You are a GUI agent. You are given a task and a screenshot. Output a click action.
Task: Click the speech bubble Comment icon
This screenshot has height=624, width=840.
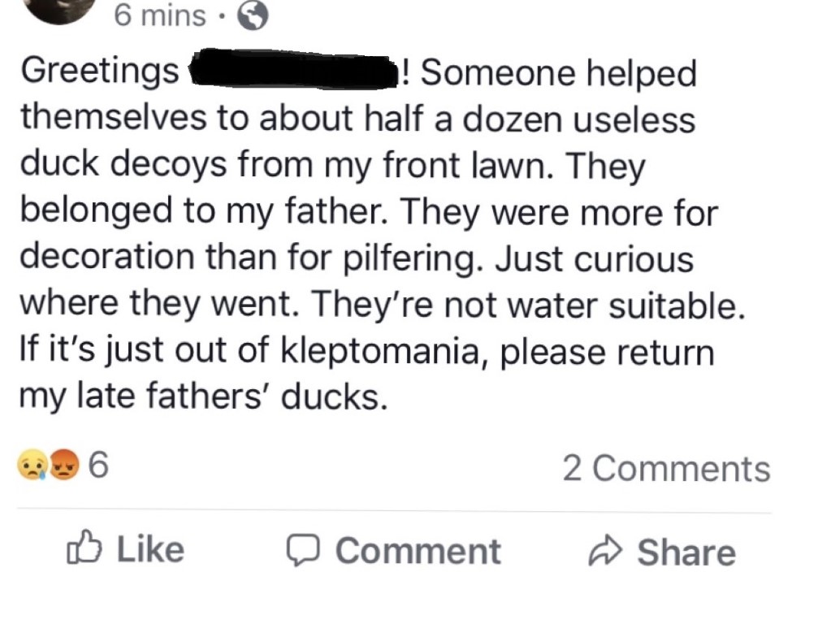[302, 550]
